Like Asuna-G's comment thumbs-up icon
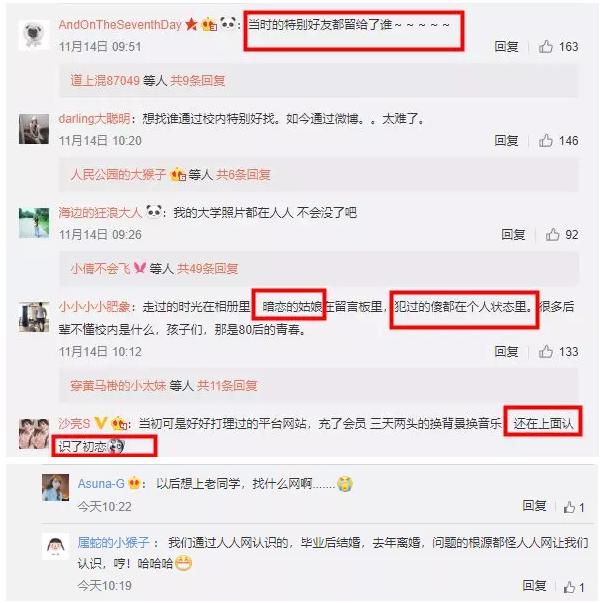Screen dimensions: 607x603 [x=569, y=507]
